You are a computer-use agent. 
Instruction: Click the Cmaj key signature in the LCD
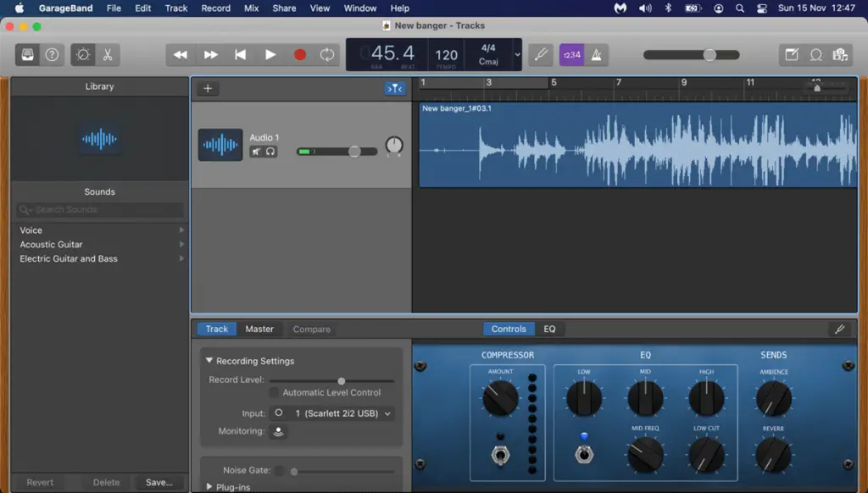click(x=488, y=62)
